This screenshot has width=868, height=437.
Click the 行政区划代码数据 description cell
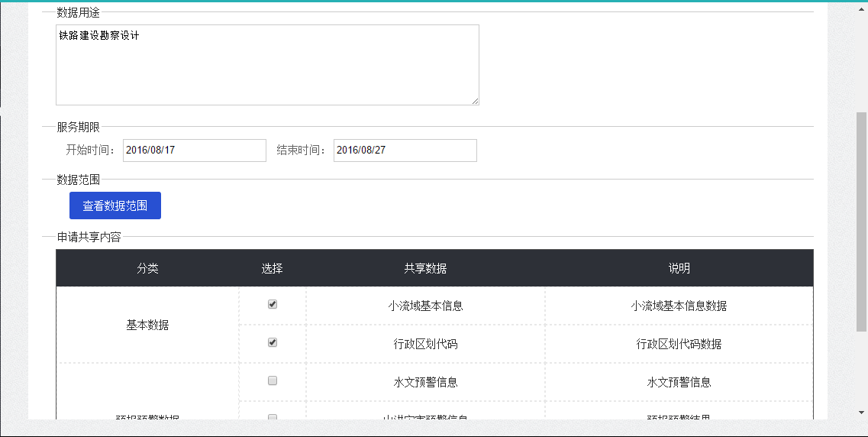(679, 344)
